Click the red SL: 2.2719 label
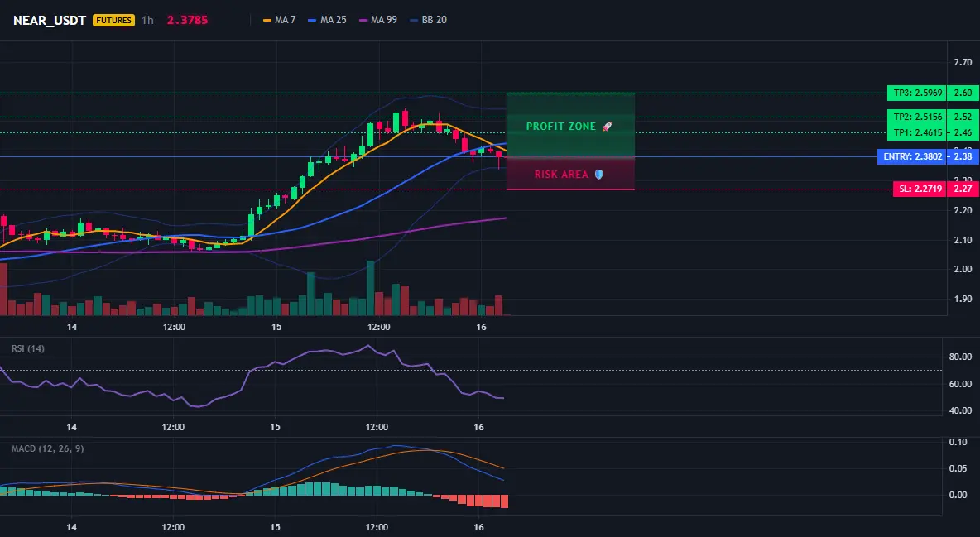The height and width of the screenshot is (537, 980). [x=920, y=189]
